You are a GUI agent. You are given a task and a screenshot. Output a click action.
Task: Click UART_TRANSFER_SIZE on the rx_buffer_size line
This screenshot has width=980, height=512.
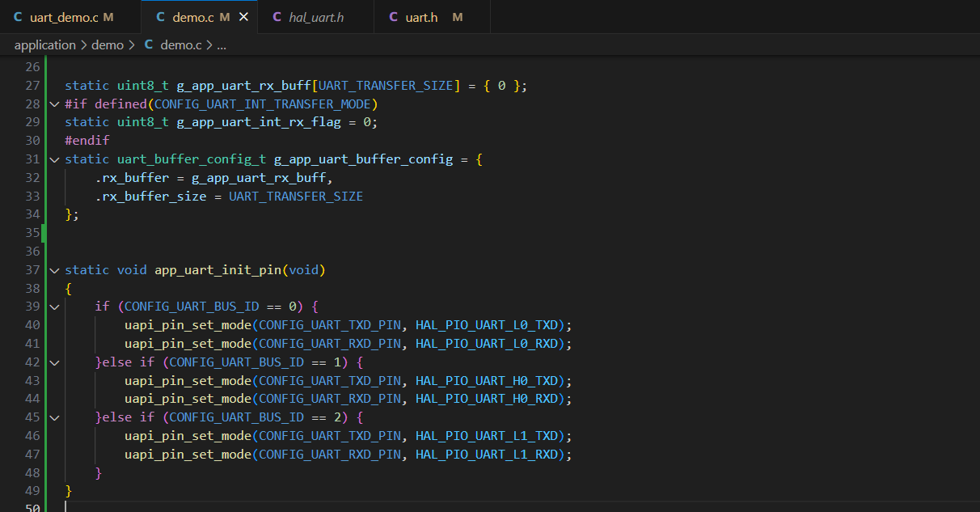[x=296, y=197]
